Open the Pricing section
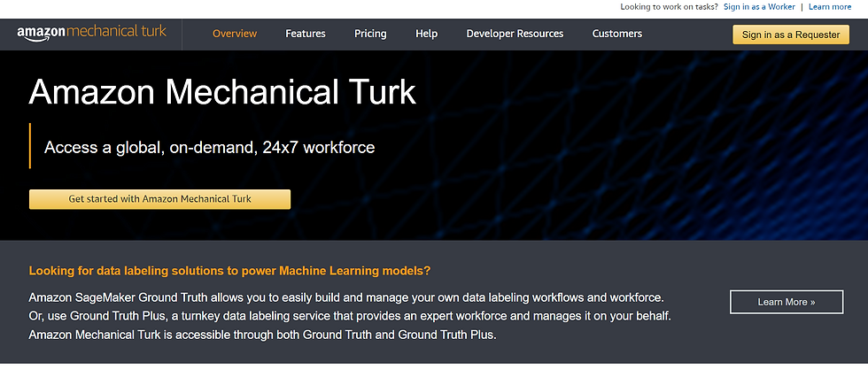Viewport: 868px width, 385px height. coord(370,34)
